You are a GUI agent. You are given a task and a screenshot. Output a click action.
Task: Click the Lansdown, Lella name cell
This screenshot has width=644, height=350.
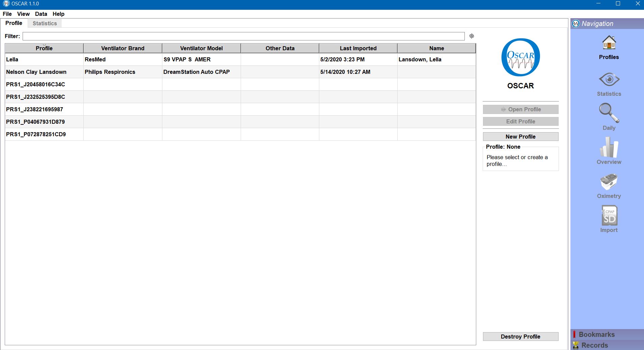(436, 59)
